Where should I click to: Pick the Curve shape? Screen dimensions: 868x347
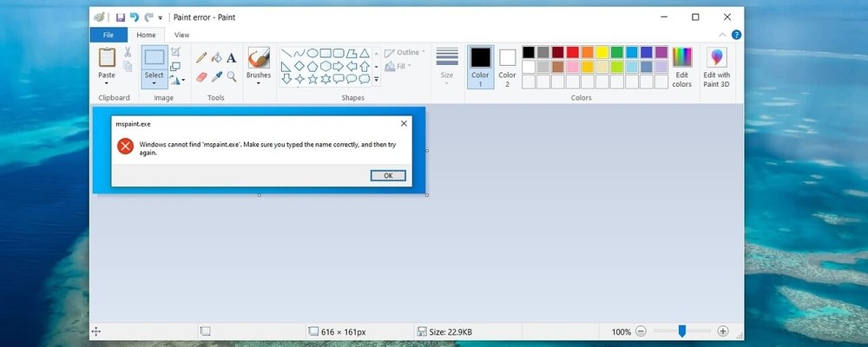[299, 53]
